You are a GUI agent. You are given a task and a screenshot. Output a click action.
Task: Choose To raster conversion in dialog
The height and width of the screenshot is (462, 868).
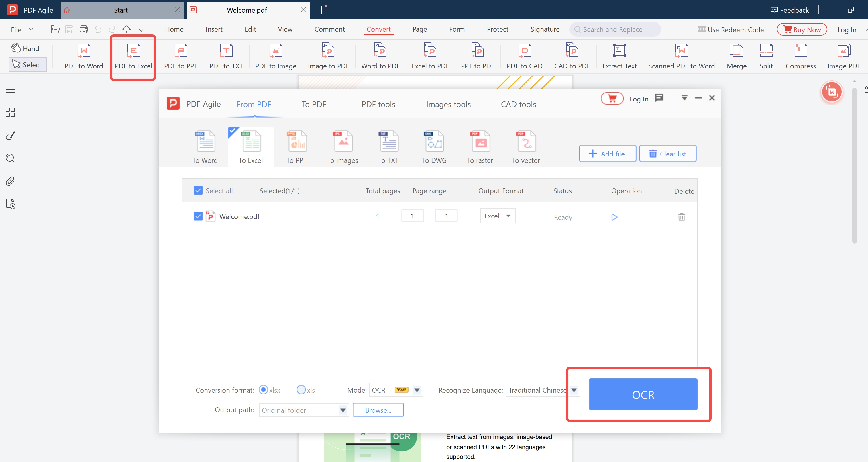[x=480, y=147]
